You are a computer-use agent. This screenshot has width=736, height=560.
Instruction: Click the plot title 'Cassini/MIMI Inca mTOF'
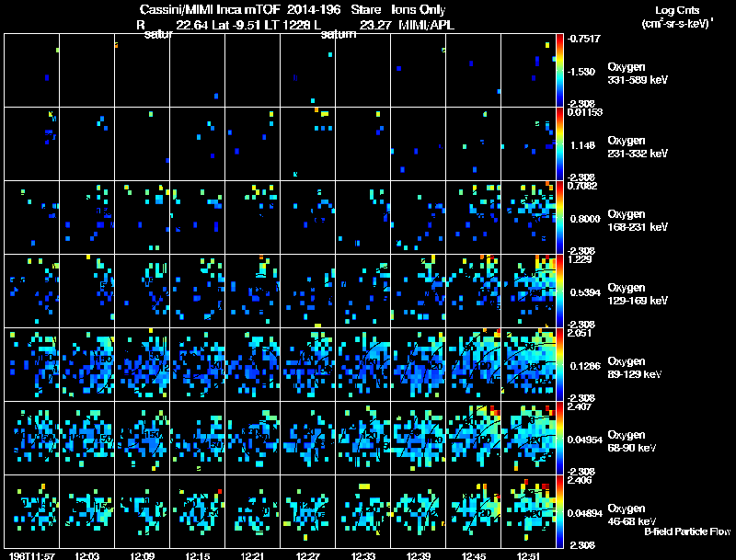(x=211, y=9)
